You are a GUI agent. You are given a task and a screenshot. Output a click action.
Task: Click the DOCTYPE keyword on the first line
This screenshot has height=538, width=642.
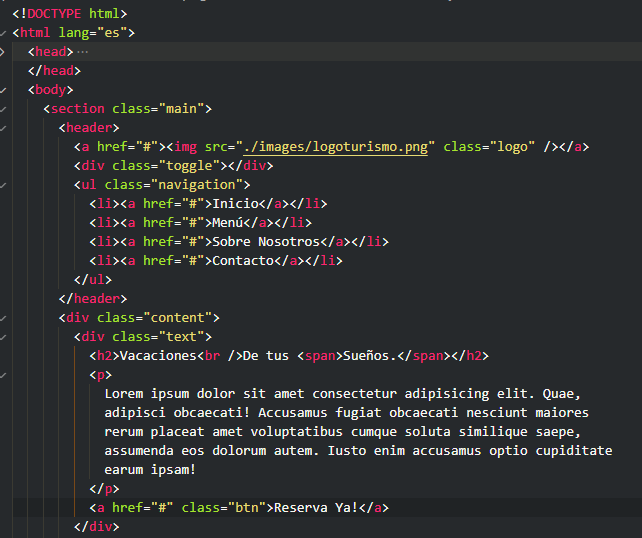(54, 14)
